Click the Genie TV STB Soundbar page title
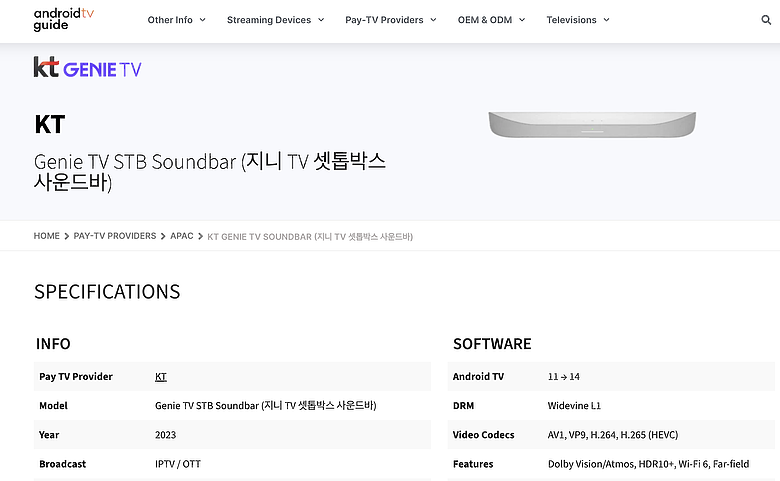Viewport: 780px width, 481px height. [209, 172]
